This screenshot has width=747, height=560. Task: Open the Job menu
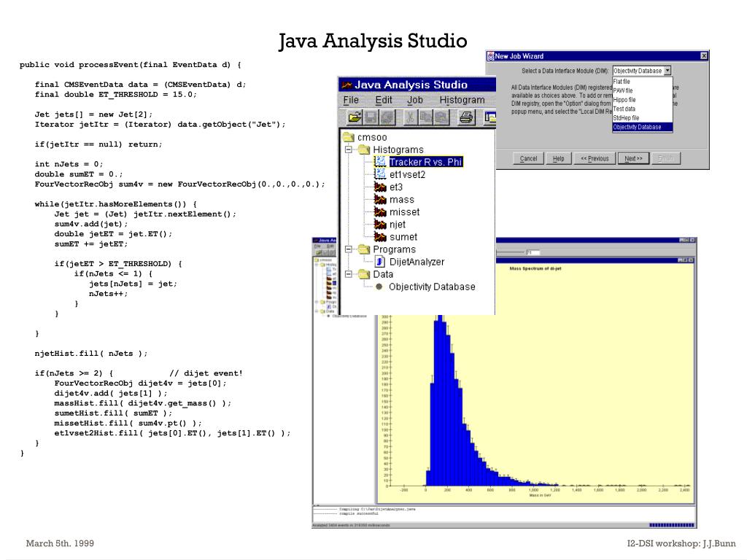(x=415, y=100)
